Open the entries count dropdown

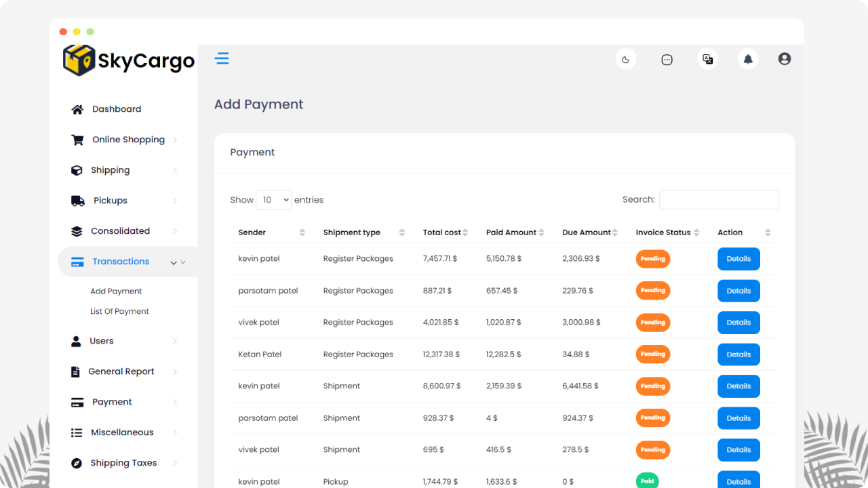pyautogui.click(x=273, y=200)
